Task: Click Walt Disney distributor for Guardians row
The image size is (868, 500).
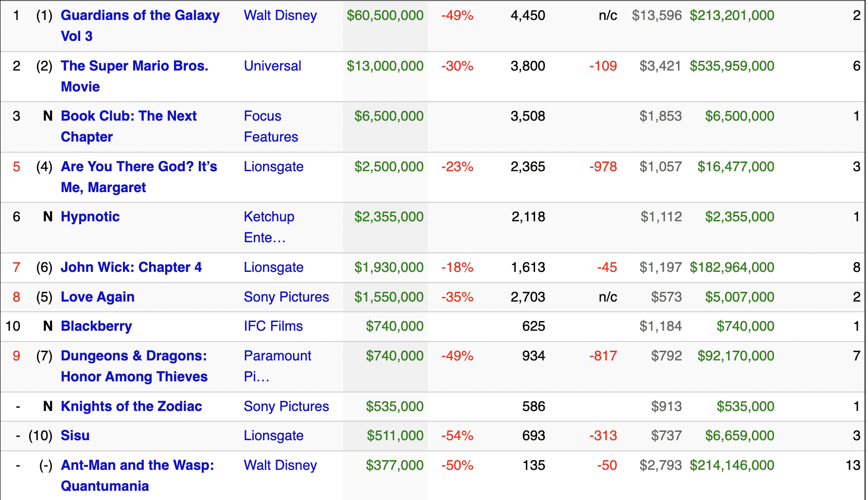Action: (x=280, y=16)
